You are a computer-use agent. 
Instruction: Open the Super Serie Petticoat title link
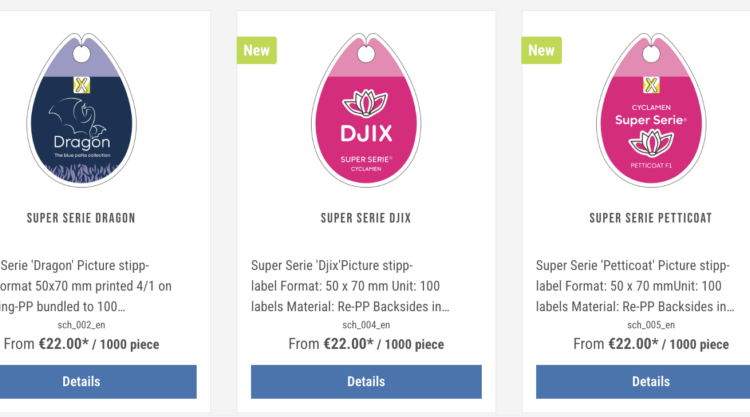(x=651, y=218)
